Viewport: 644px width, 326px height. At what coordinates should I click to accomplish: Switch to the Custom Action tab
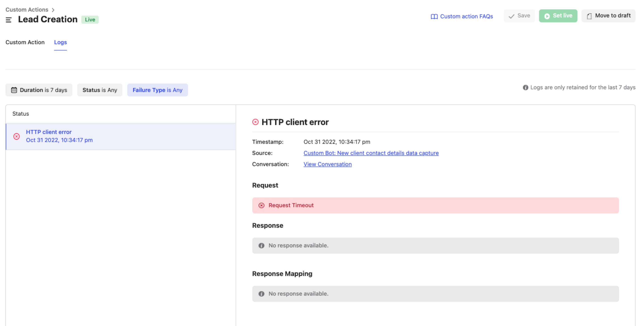tap(25, 42)
